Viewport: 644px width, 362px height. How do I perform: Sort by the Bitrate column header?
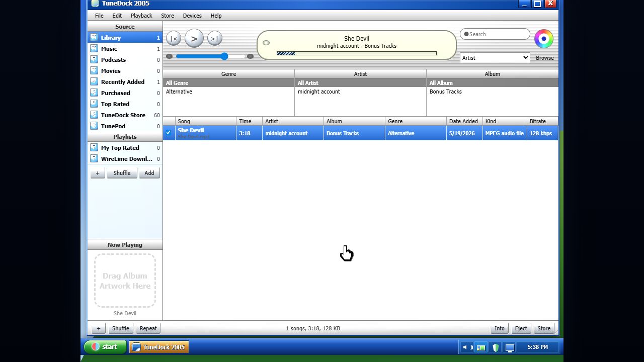[x=542, y=121]
